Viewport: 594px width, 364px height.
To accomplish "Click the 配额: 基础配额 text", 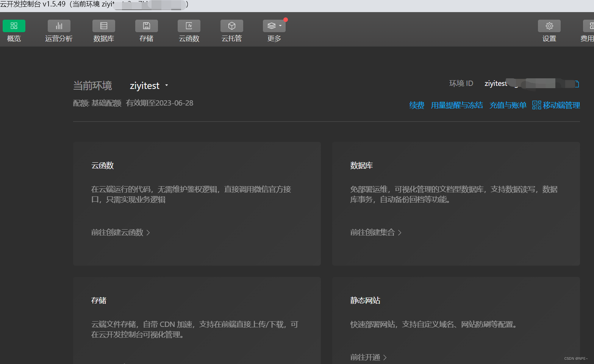I will point(97,103).
